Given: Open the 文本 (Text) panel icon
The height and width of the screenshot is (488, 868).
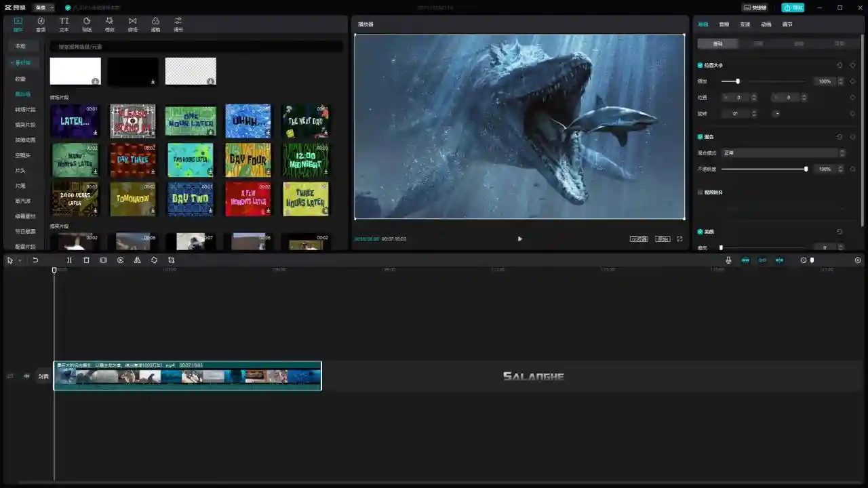Looking at the screenshot, I should point(64,24).
